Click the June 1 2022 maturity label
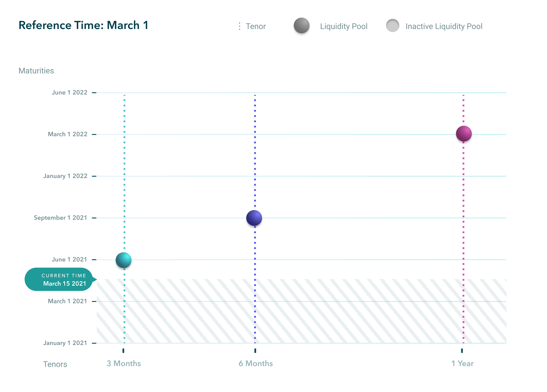The image size is (547, 392). click(69, 92)
